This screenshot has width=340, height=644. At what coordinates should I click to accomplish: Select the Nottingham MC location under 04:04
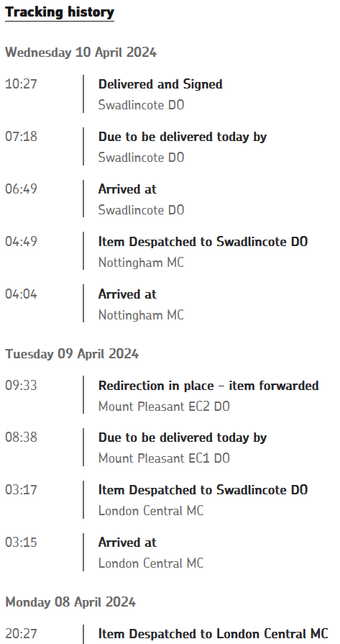point(141,315)
